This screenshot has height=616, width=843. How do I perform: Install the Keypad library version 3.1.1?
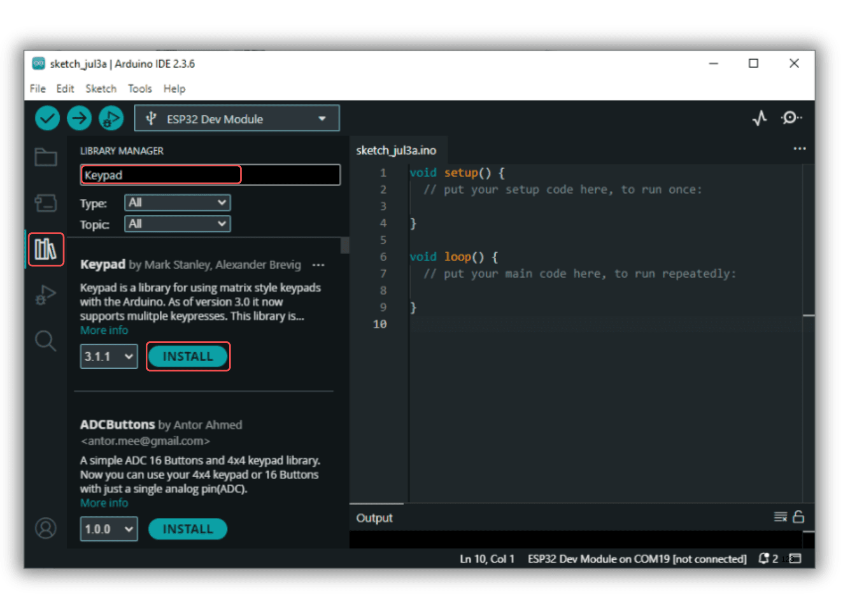(188, 356)
